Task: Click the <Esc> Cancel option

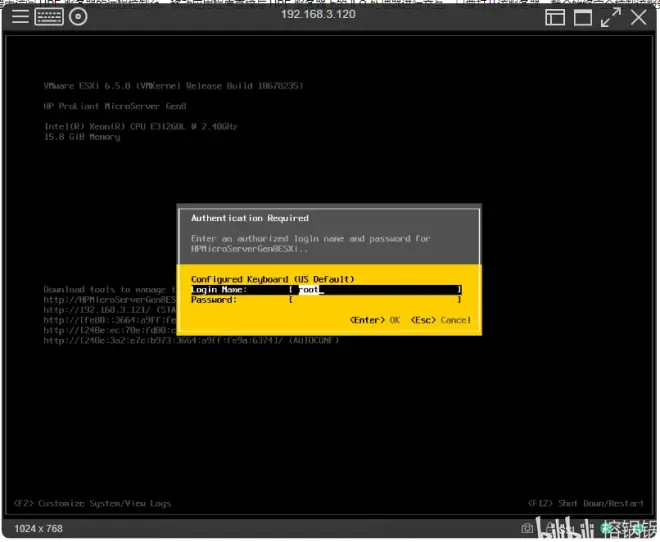Action: (x=441, y=320)
